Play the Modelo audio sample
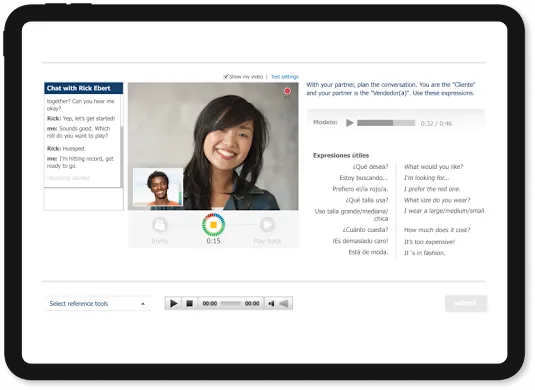Viewport: 535px width, 390px height. [x=349, y=123]
